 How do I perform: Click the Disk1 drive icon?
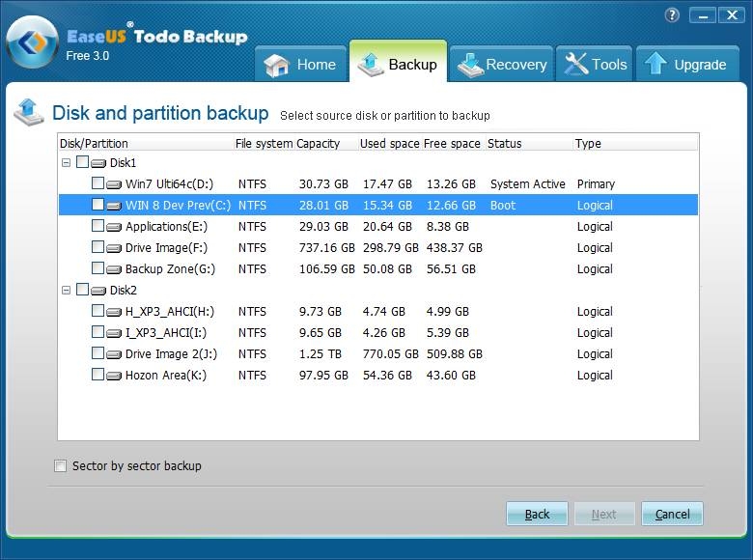pyautogui.click(x=98, y=163)
